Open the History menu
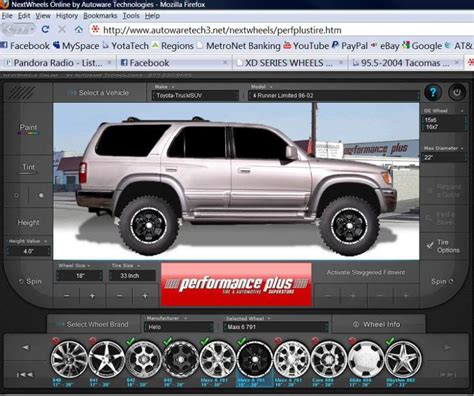 (67, 16)
